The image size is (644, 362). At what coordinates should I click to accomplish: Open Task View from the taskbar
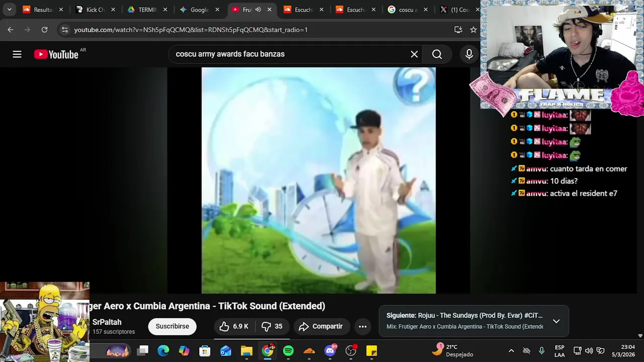[143, 351]
